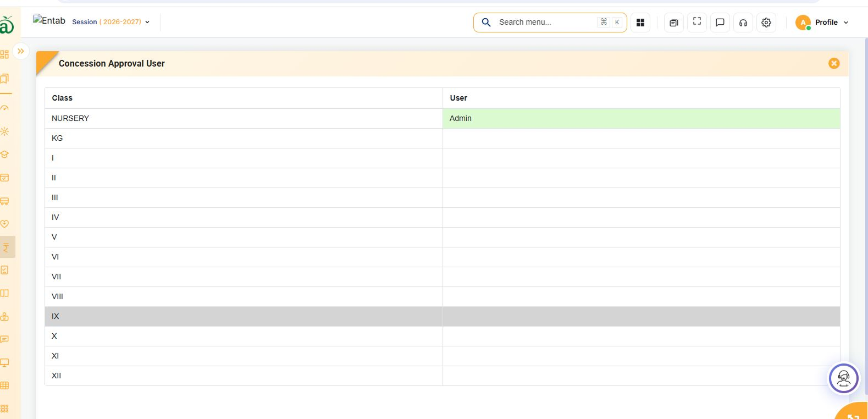
Task: Select the NURSERY class row
Action: [x=443, y=118]
